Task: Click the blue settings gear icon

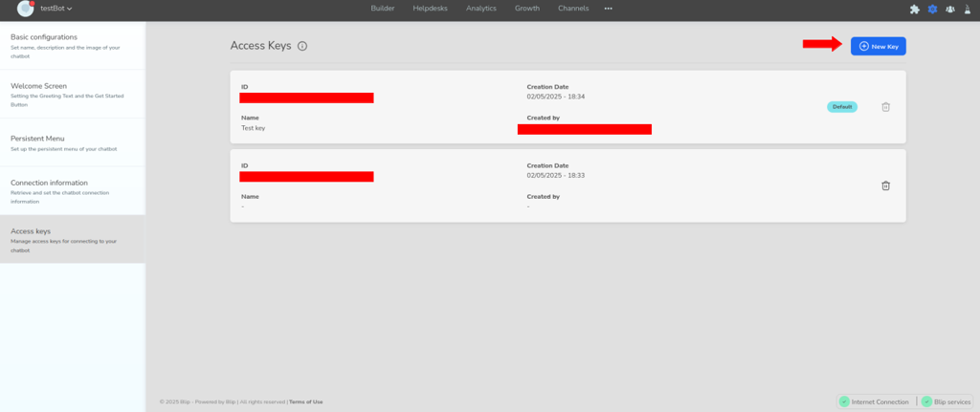Action: pos(932,9)
